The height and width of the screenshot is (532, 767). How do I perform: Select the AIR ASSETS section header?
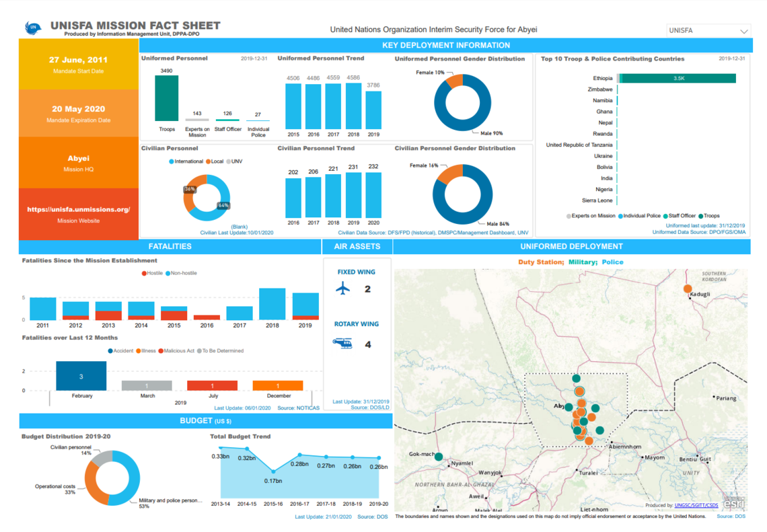click(x=357, y=246)
